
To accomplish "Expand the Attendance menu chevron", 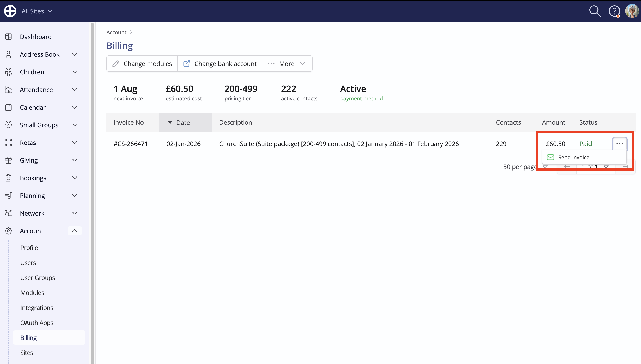I will click(75, 90).
